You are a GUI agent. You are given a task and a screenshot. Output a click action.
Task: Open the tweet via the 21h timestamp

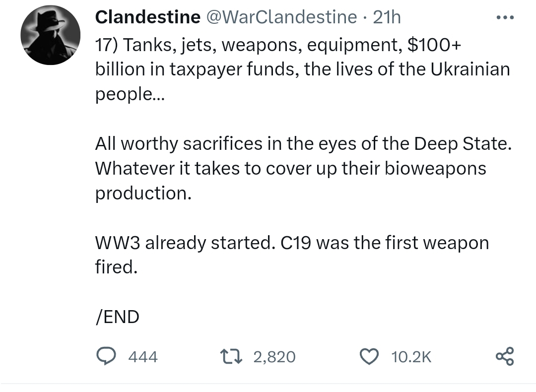coord(387,17)
